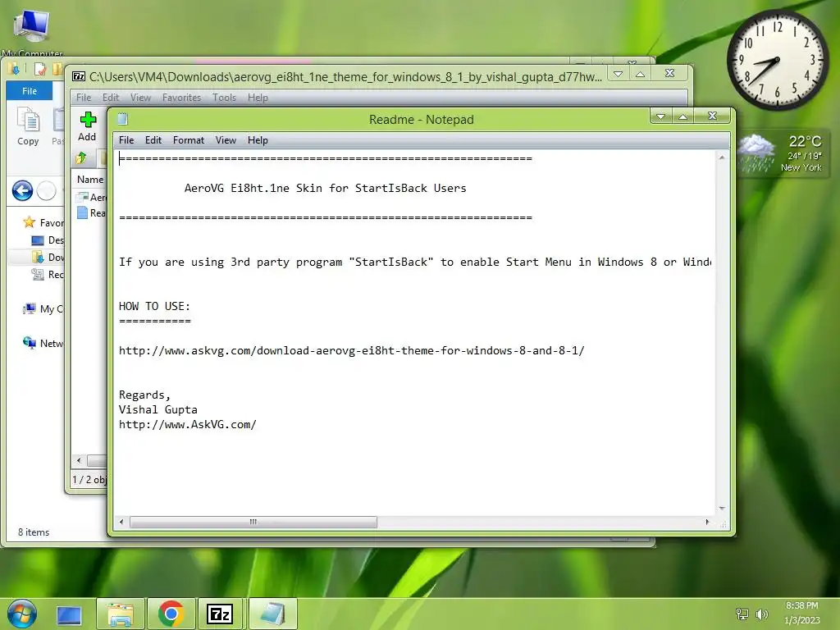Close the 7-Zip window
This screenshot has height=630, width=840.
pyautogui.click(x=669, y=73)
